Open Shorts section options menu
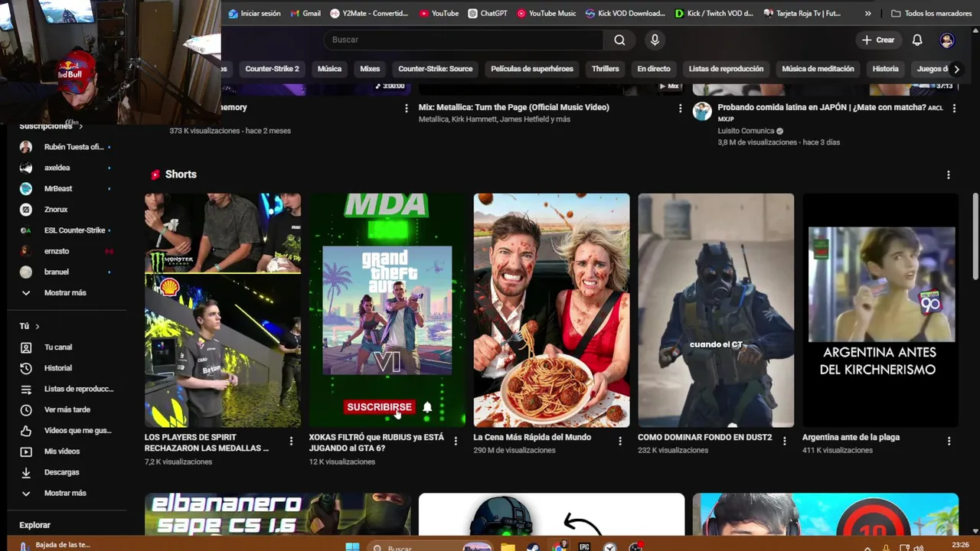 (x=948, y=175)
